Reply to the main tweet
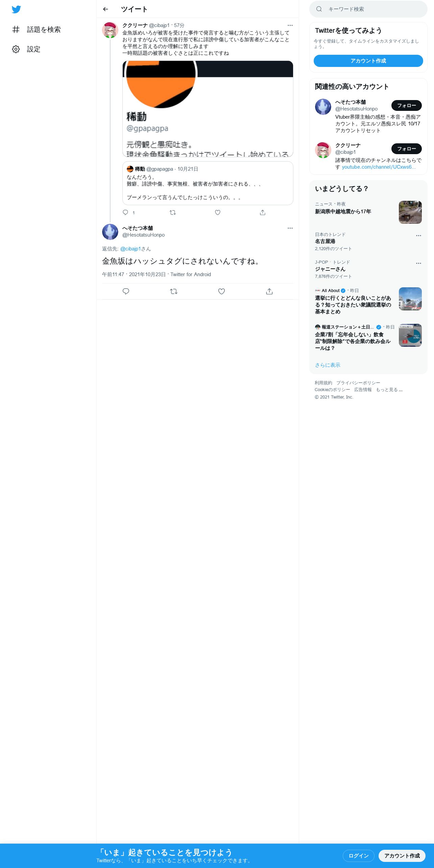Screen dimensions: 434x868 click(126, 291)
